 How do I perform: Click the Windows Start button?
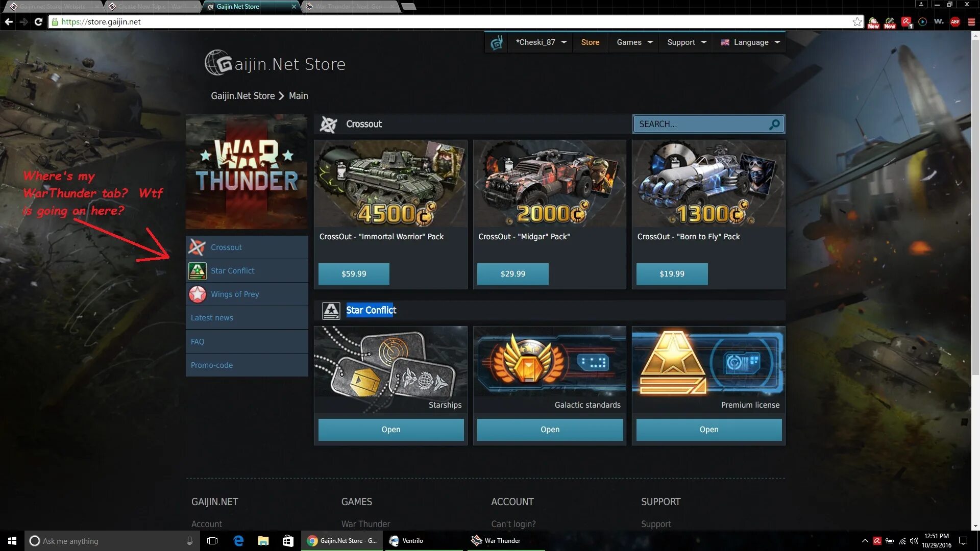(12, 541)
